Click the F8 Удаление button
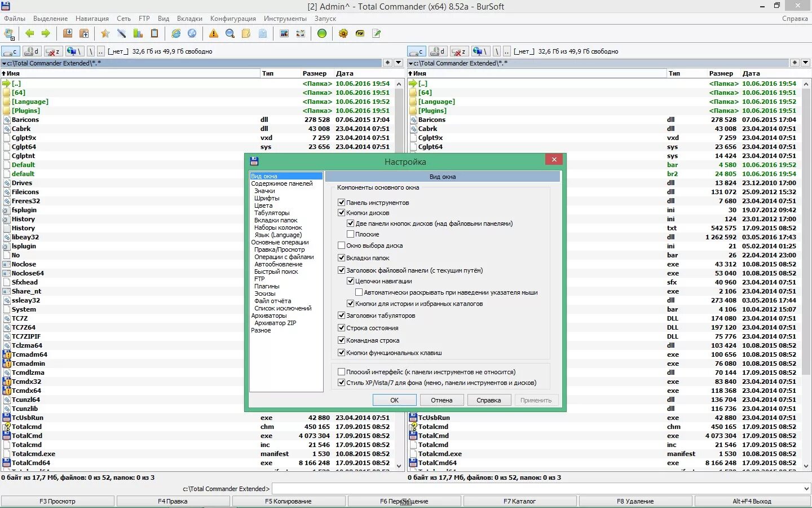The image size is (812, 508). coord(636,501)
